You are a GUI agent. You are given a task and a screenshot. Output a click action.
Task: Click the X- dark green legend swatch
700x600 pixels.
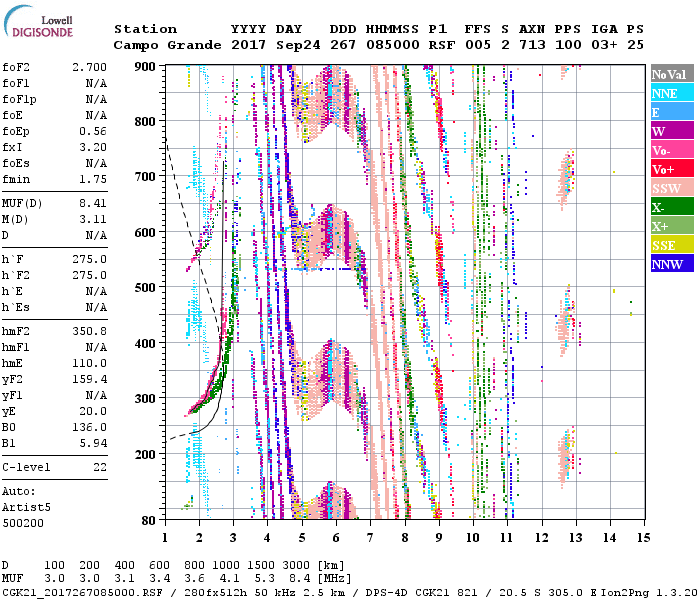(x=670, y=208)
